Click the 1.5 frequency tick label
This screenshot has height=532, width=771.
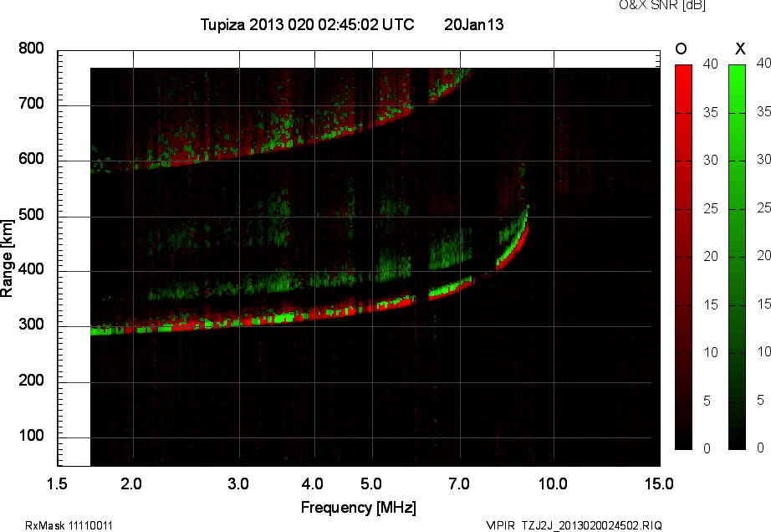coord(57,483)
